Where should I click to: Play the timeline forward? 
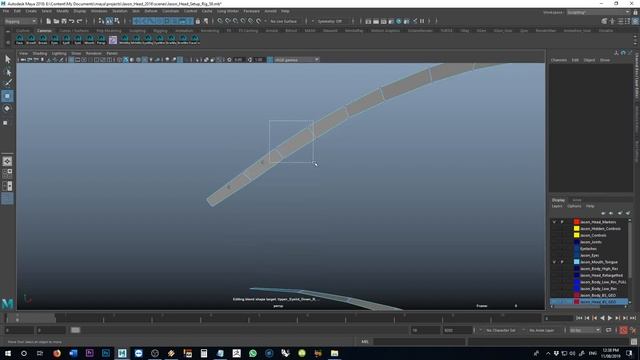point(610,318)
